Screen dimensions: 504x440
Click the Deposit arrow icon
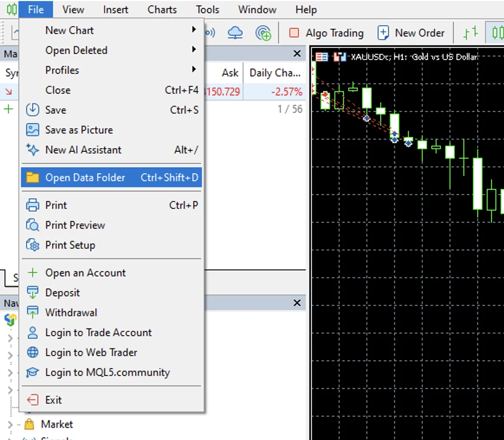coord(32,292)
